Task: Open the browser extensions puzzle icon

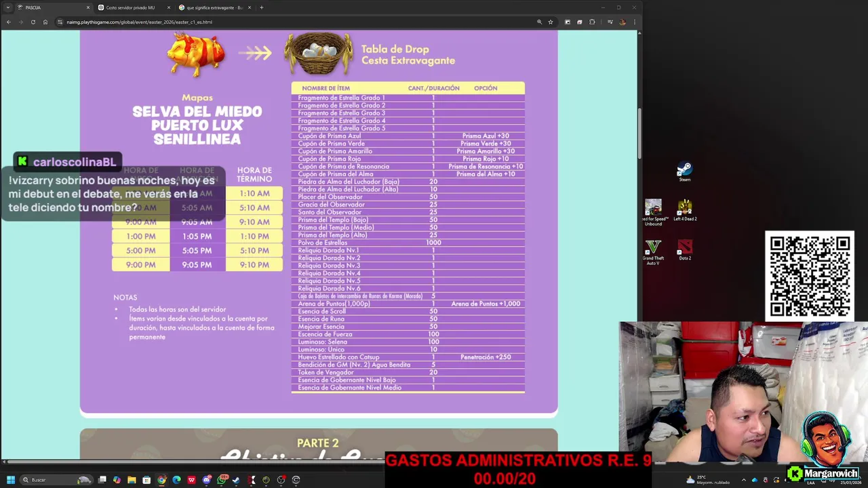Action: tap(592, 22)
